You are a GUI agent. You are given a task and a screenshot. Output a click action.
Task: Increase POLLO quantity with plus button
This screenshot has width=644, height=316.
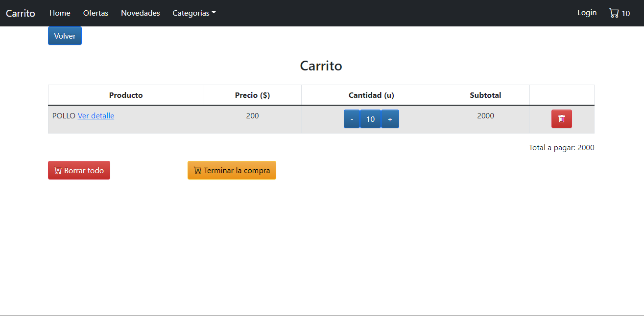(390, 119)
